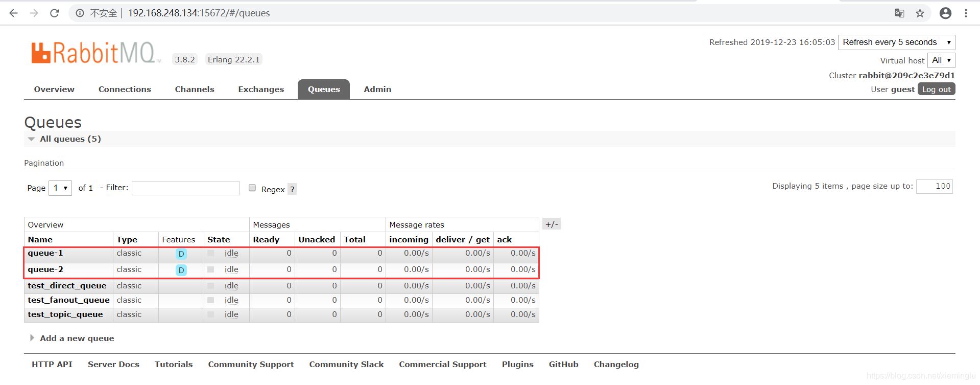The image size is (980, 385).
Task: Open the browser three-dot menu
Action: coord(966,13)
